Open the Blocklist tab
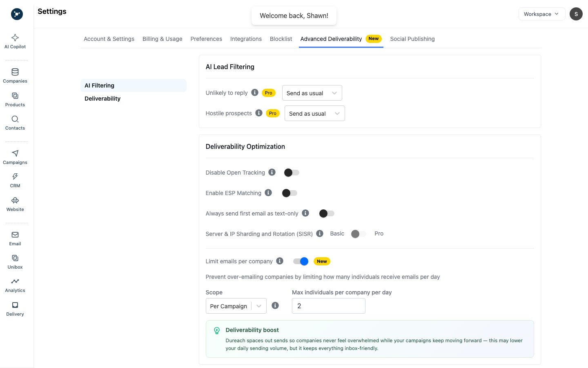The image size is (588, 368). (281, 39)
